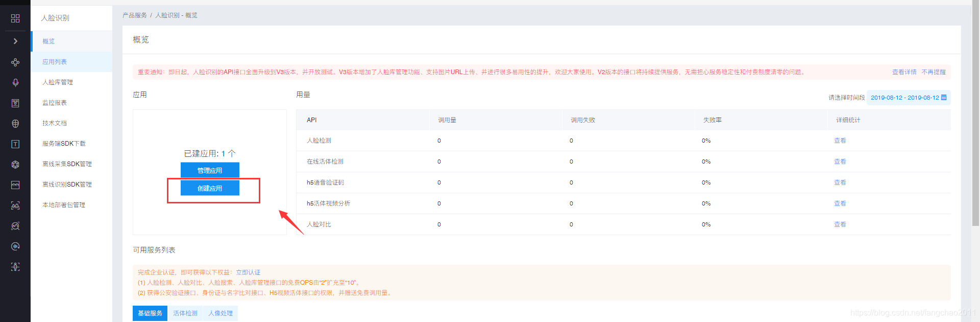Click the calendar icon in date range field
980x322 pixels.
click(x=944, y=97)
